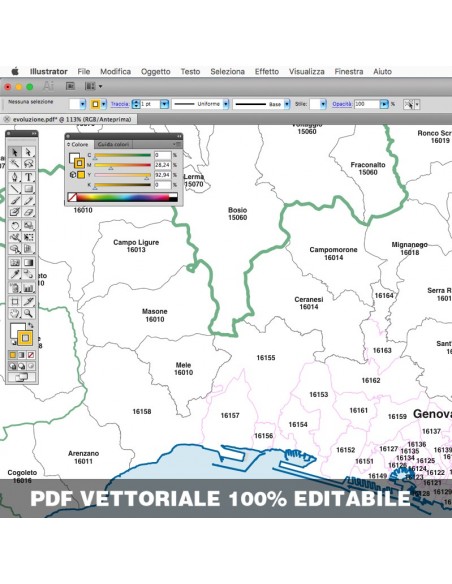Swap fill and stroke in the tools panel
Screen dimensions: 452x584
pyautogui.click(x=31, y=326)
